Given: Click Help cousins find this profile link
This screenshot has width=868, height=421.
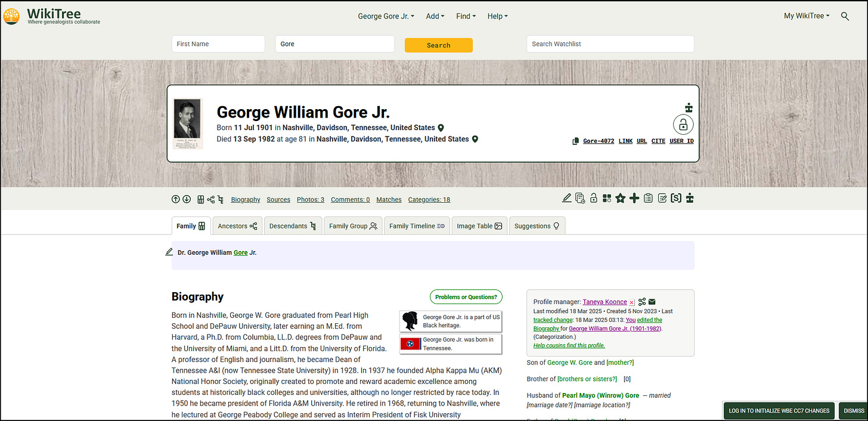Looking at the screenshot, I should tap(569, 345).
